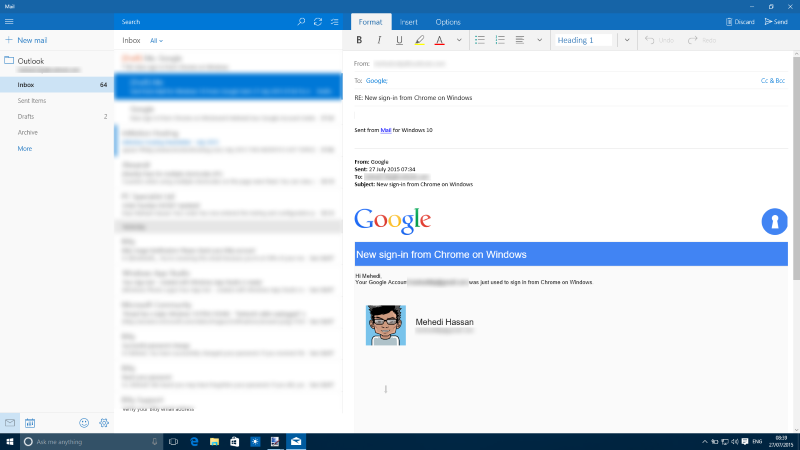Click the Google recipient in To

377,81
